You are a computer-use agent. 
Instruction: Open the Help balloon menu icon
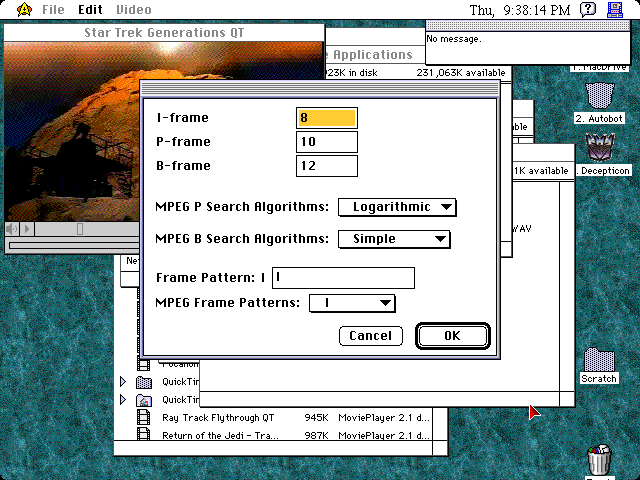click(589, 10)
